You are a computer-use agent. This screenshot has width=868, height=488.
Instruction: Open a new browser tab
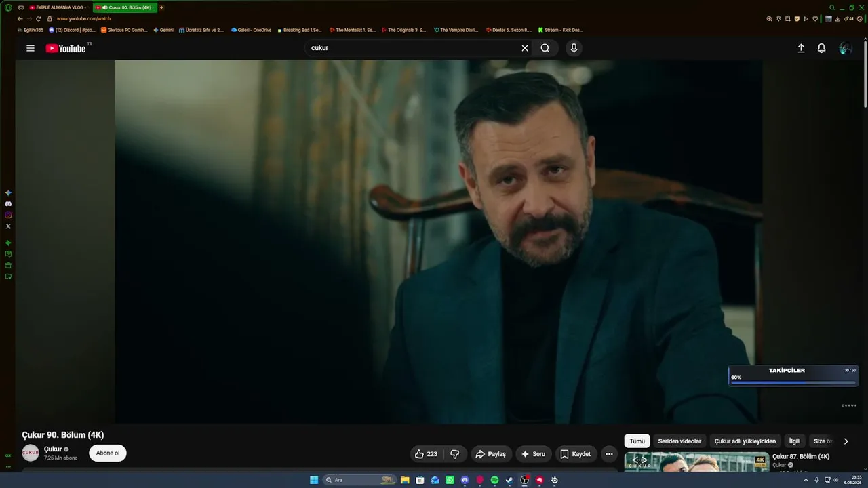click(161, 7)
